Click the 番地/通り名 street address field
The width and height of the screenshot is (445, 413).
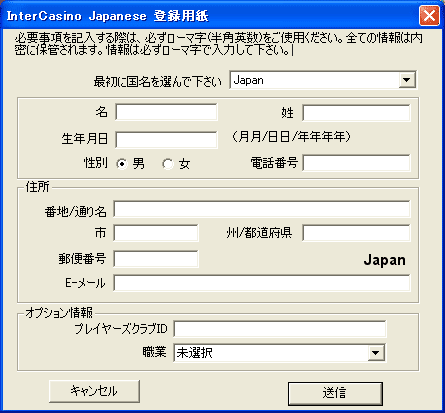[262, 209]
